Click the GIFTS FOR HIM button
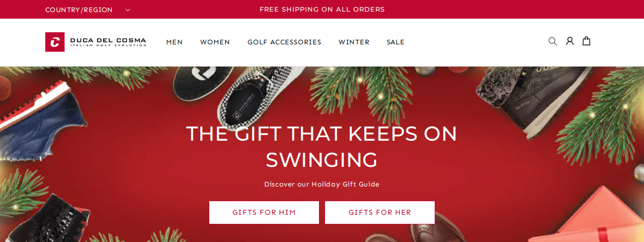 point(264,212)
